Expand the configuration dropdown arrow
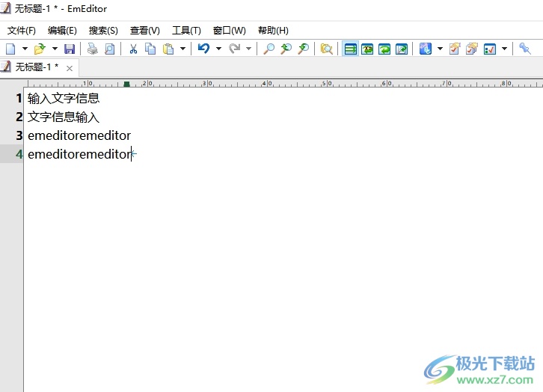This screenshot has width=543, height=392. (440, 49)
